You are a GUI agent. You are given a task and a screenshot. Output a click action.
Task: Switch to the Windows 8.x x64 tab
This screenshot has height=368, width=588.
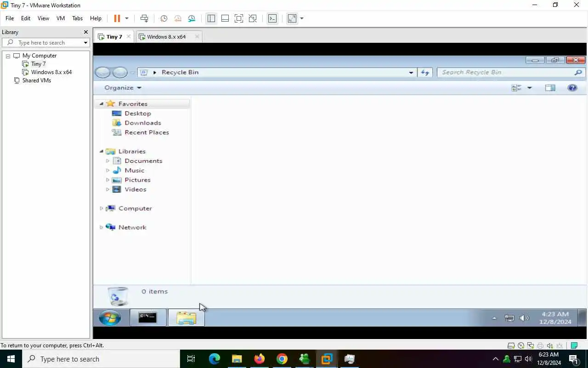tap(166, 37)
